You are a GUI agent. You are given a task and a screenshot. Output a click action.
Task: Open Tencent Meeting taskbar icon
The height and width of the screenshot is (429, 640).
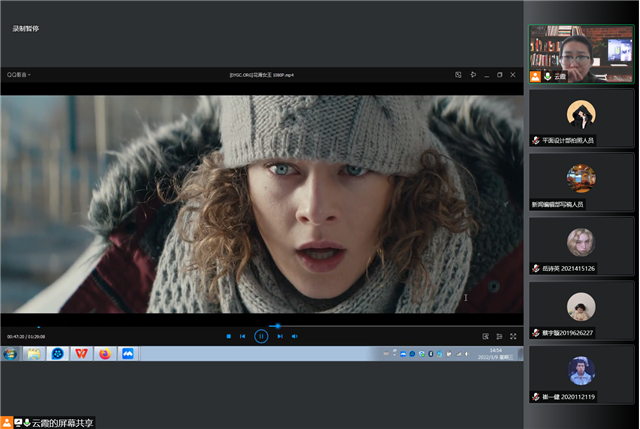(128, 353)
